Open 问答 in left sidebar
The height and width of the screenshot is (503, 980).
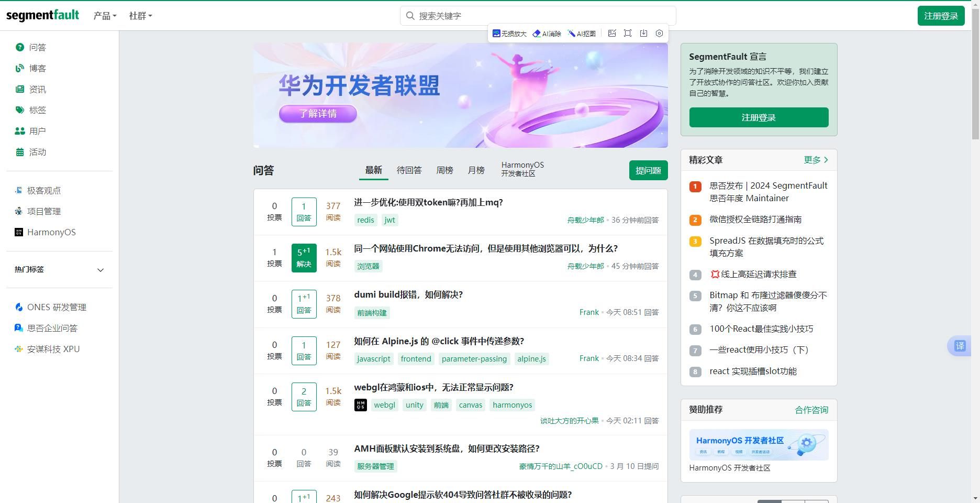31,47
